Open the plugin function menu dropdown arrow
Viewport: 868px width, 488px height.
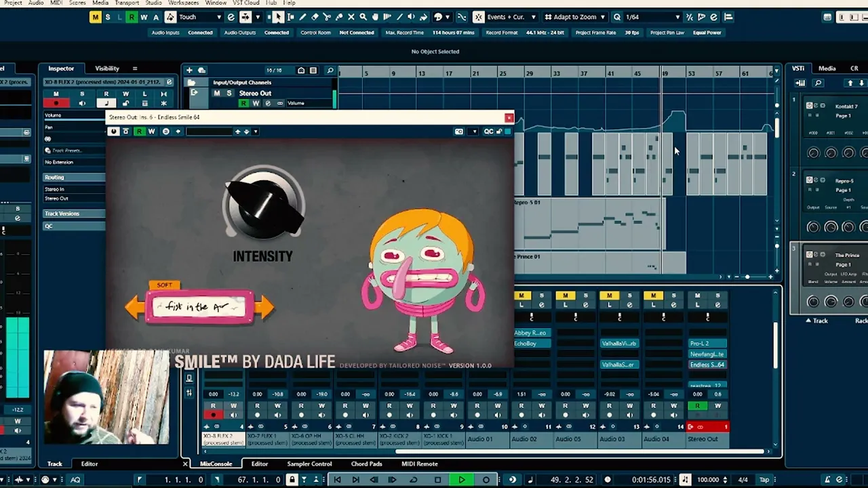tap(474, 131)
